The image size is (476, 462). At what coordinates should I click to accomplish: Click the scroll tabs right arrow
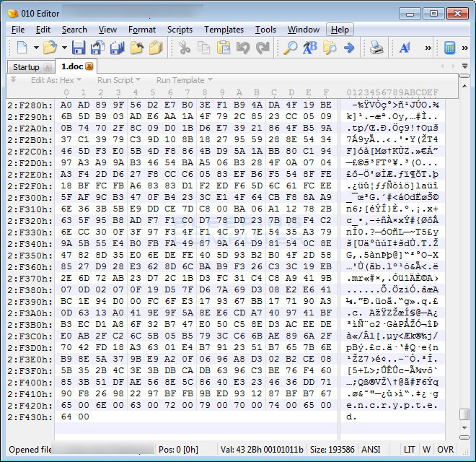coord(453,66)
